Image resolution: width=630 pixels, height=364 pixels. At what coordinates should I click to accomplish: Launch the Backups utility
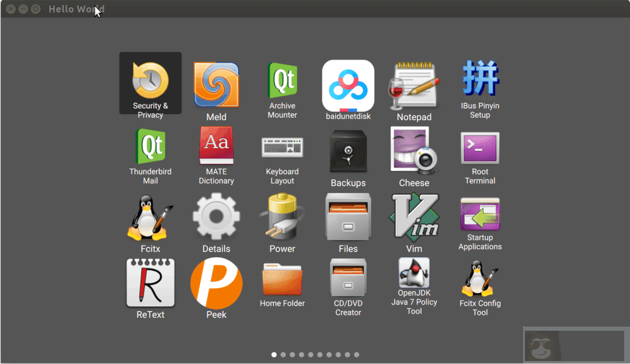(x=348, y=150)
